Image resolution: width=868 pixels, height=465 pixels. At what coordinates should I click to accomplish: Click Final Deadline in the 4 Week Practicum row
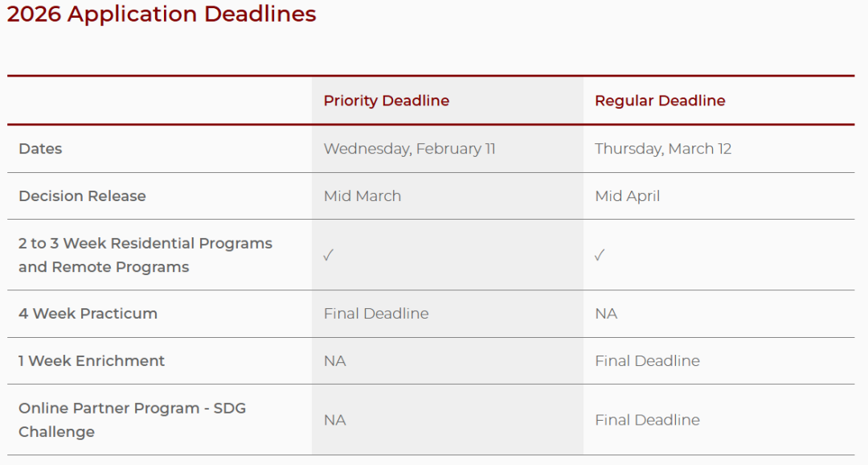coord(376,314)
